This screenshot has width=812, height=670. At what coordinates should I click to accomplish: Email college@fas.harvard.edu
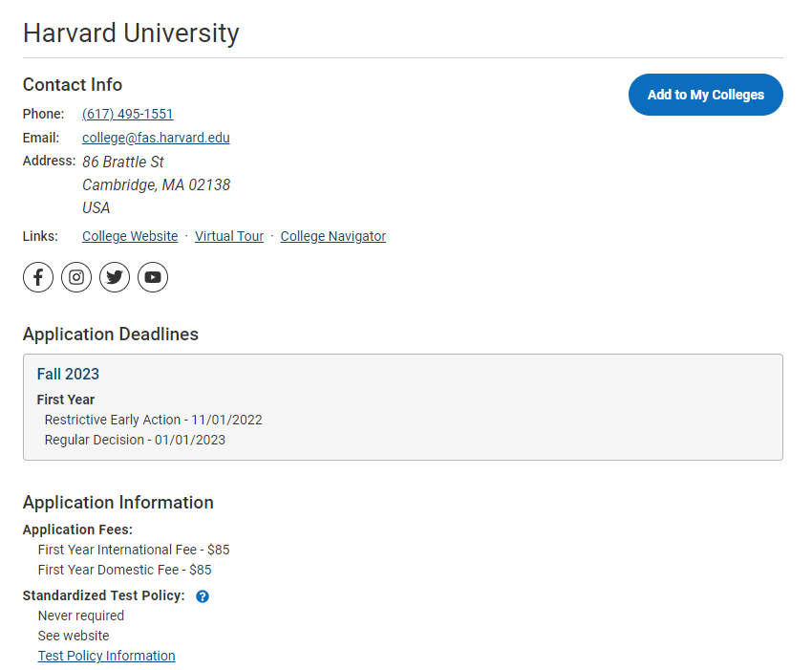[156, 138]
